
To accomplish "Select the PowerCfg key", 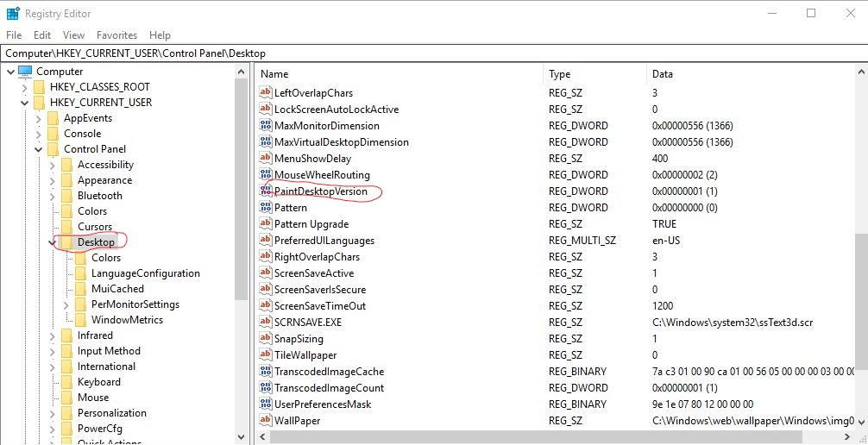I will tap(99, 428).
